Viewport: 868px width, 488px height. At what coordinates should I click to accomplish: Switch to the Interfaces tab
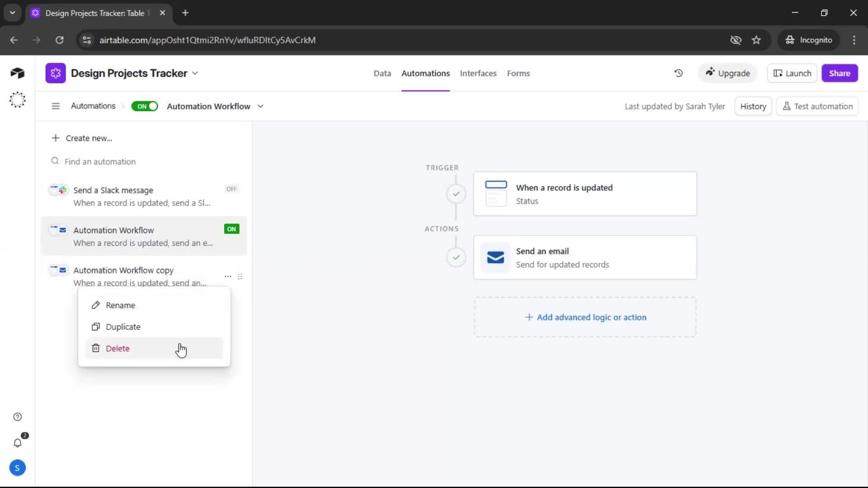478,73
